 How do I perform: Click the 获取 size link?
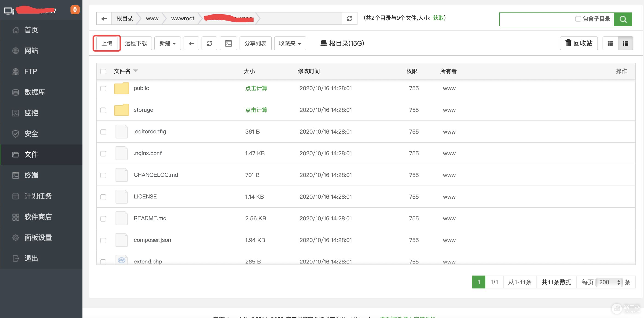(438, 18)
